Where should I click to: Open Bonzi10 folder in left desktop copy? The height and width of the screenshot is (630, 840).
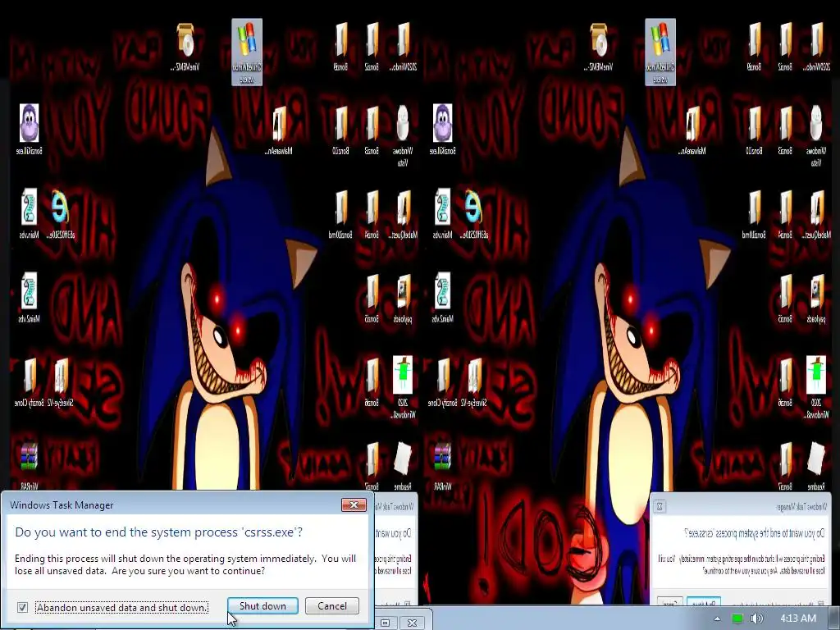(340, 130)
